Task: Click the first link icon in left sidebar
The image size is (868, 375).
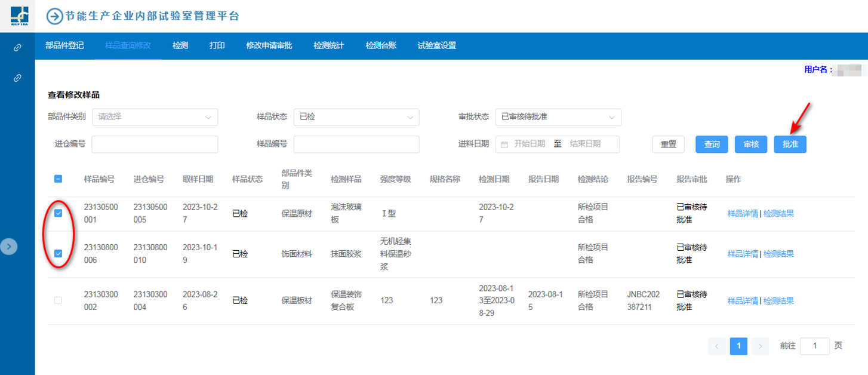Action: (17, 48)
